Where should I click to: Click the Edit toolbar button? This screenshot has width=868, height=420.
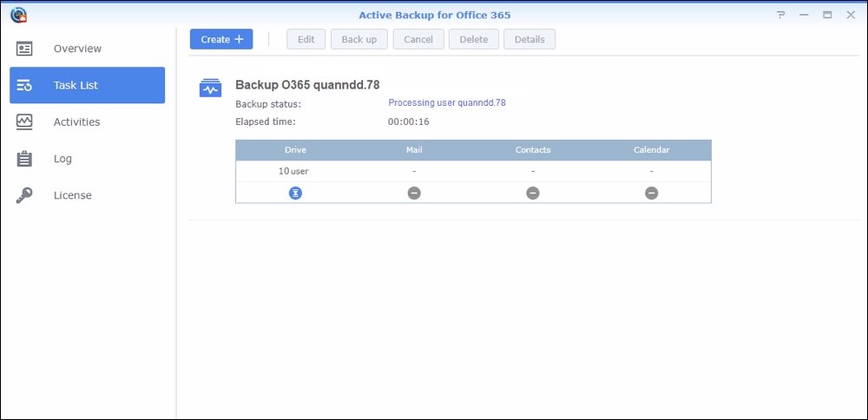point(306,39)
